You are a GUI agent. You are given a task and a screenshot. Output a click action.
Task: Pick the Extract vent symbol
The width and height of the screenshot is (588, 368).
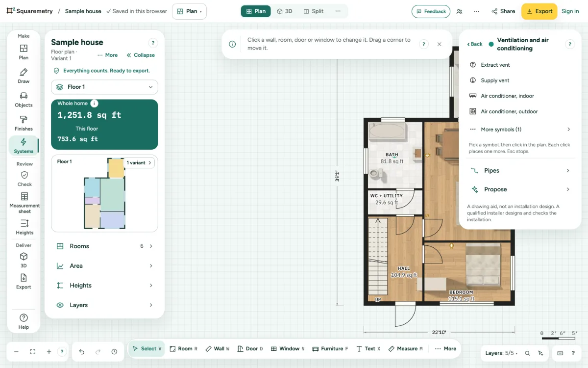(x=520, y=65)
